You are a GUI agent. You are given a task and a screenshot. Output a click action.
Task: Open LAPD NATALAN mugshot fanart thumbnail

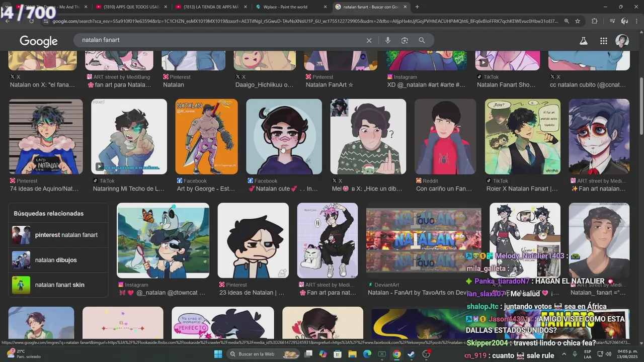[x=46, y=136]
